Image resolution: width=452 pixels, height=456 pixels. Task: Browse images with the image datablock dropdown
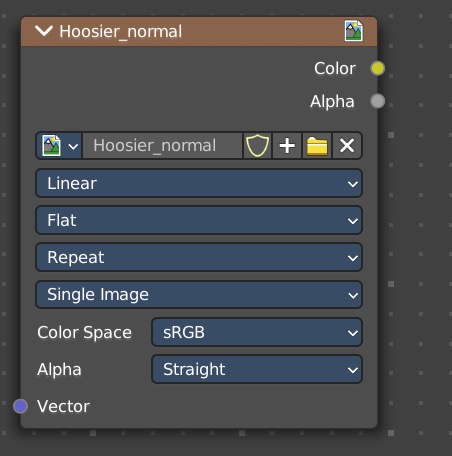click(x=59, y=146)
